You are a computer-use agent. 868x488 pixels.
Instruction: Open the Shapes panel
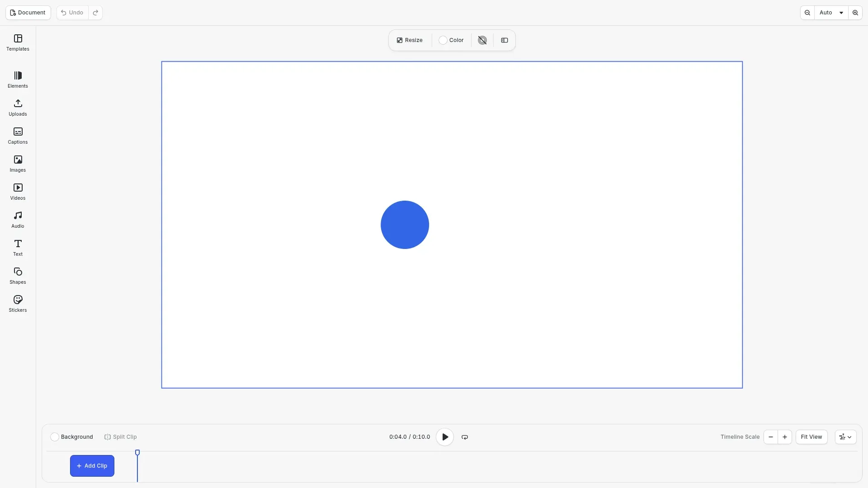point(18,276)
